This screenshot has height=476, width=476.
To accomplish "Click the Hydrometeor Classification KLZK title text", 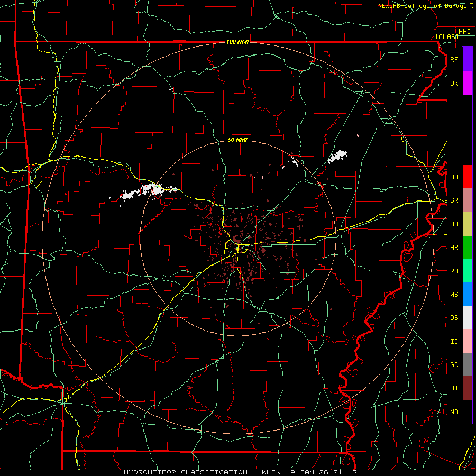I will click(240, 472).
